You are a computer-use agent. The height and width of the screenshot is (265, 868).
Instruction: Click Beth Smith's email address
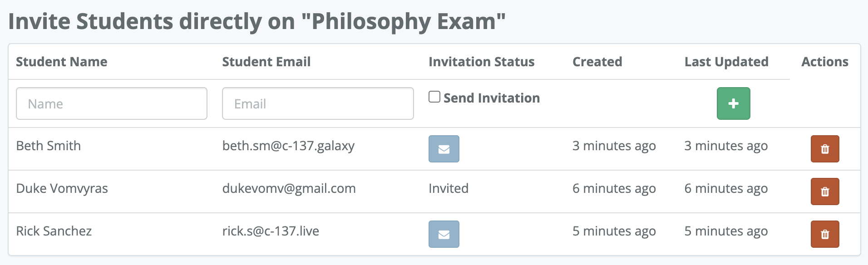[x=288, y=146]
